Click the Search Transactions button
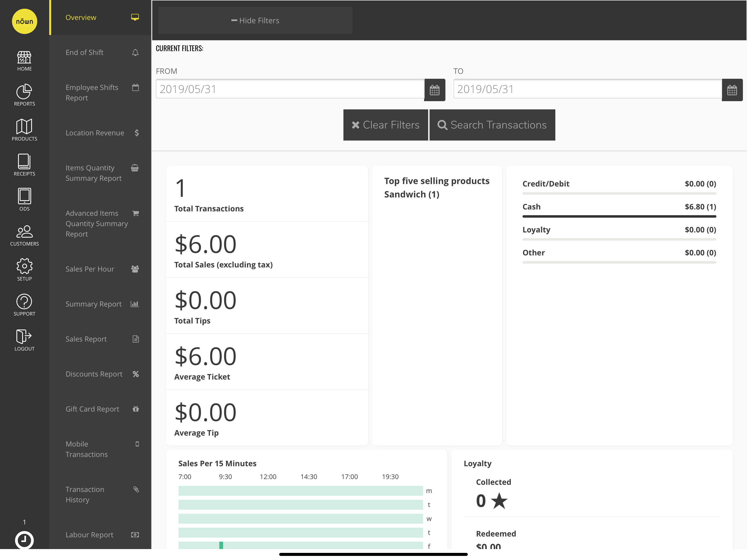Viewport: 747px width, 560px height. pyautogui.click(x=492, y=125)
